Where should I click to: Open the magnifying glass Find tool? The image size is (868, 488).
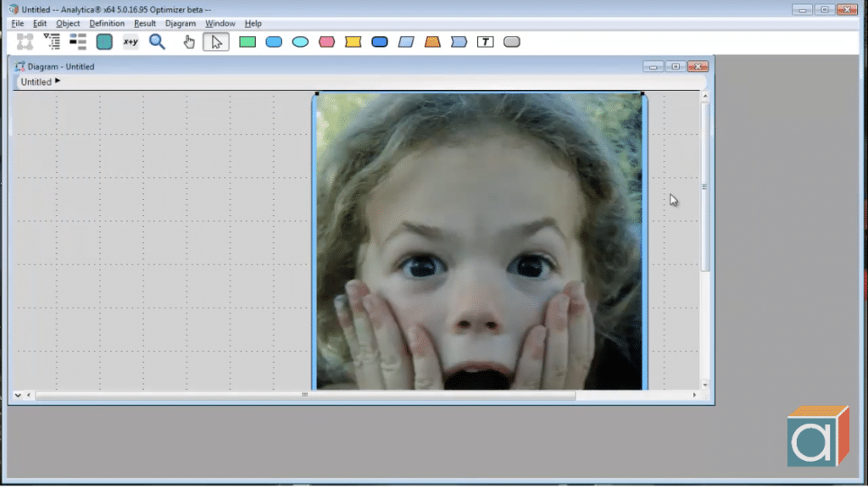click(157, 42)
